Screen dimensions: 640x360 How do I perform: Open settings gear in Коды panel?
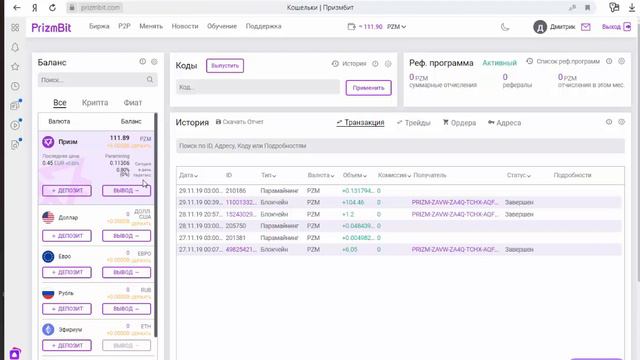coord(388,64)
